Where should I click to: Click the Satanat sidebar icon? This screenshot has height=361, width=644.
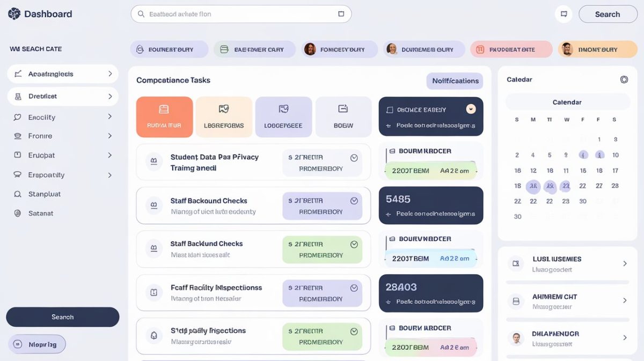[19, 213]
